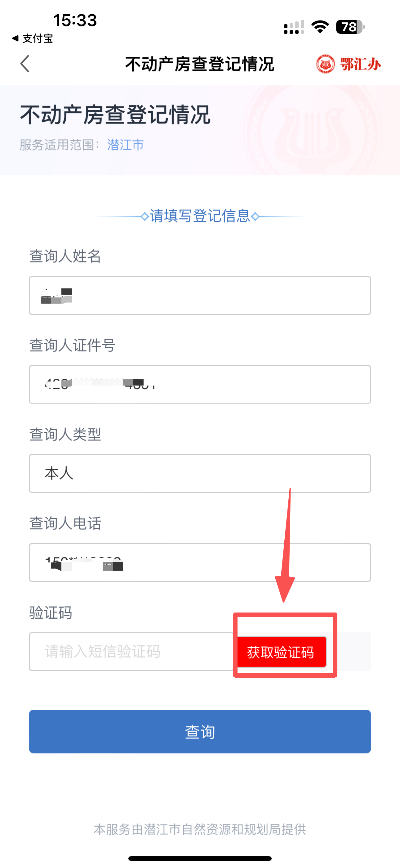Click the 查询人证件号 input field
This screenshot has width=400, height=868.
click(x=200, y=384)
